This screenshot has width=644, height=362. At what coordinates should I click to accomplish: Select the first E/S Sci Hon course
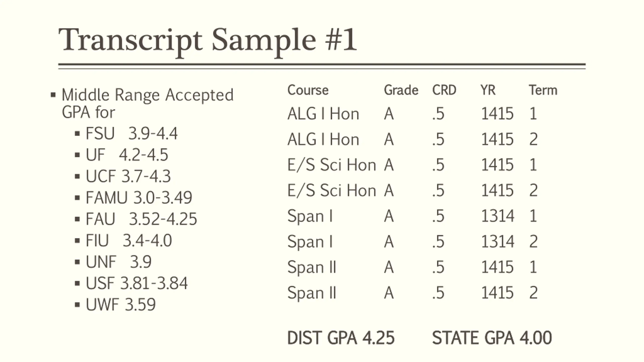tap(332, 165)
